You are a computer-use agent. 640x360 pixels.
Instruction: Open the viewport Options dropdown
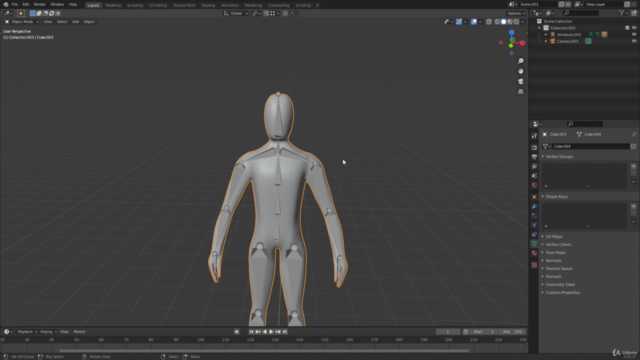[x=516, y=13]
